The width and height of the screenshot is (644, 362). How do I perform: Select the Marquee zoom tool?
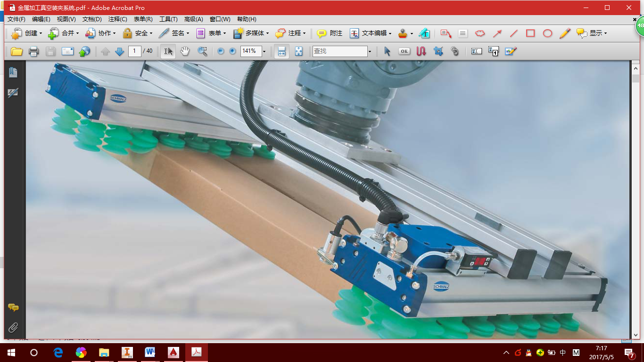coord(202,51)
